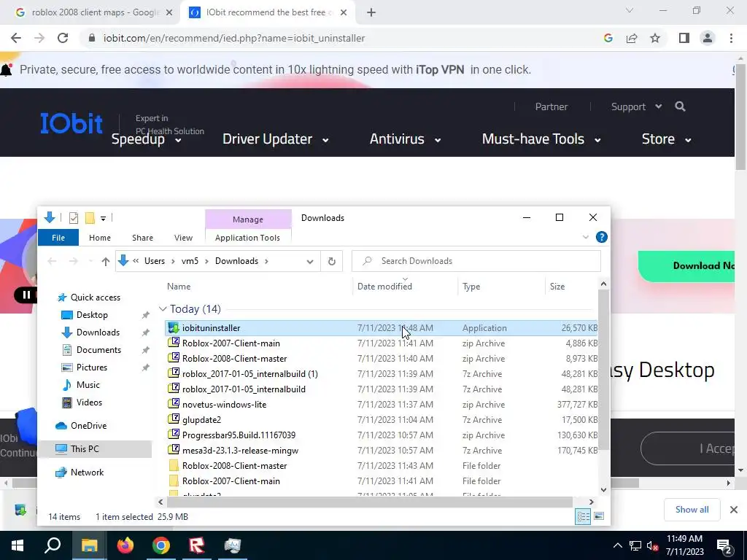
Task: Expand the address bar history dropdown
Action: click(309, 262)
